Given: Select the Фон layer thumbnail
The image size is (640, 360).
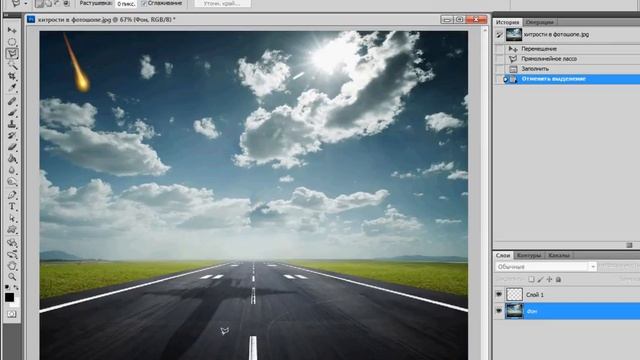Looking at the screenshot, I should (x=514, y=311).
